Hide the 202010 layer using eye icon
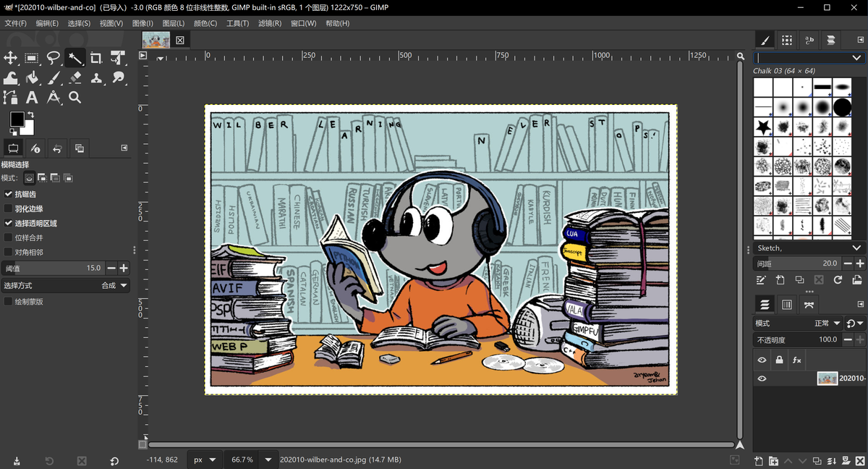 coord(762,379)
